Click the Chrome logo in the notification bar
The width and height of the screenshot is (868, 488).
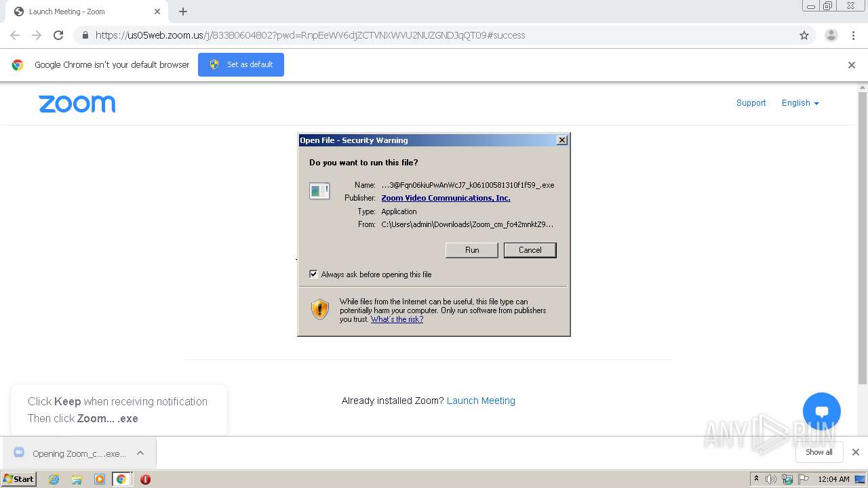click(18, 65)
